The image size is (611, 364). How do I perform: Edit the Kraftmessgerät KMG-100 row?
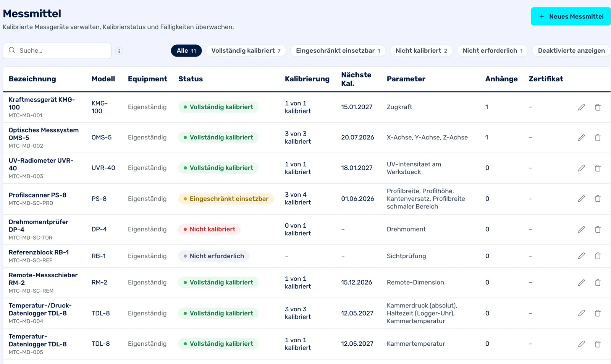point(581,107)
